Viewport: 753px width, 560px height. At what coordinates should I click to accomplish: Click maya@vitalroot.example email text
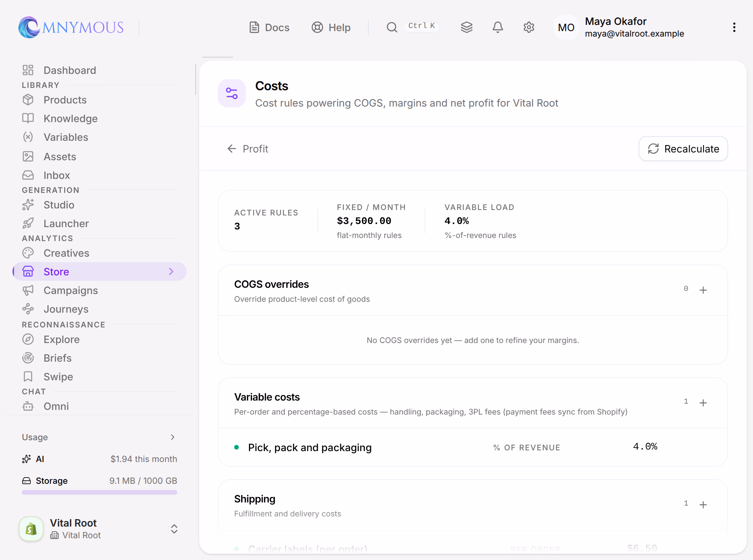click(634, 34)
